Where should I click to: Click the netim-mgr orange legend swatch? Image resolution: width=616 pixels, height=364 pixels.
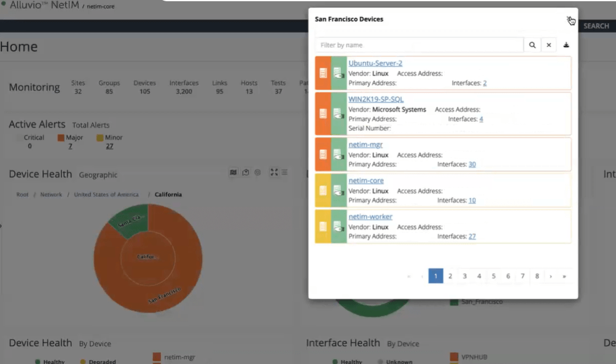(157, 357)
